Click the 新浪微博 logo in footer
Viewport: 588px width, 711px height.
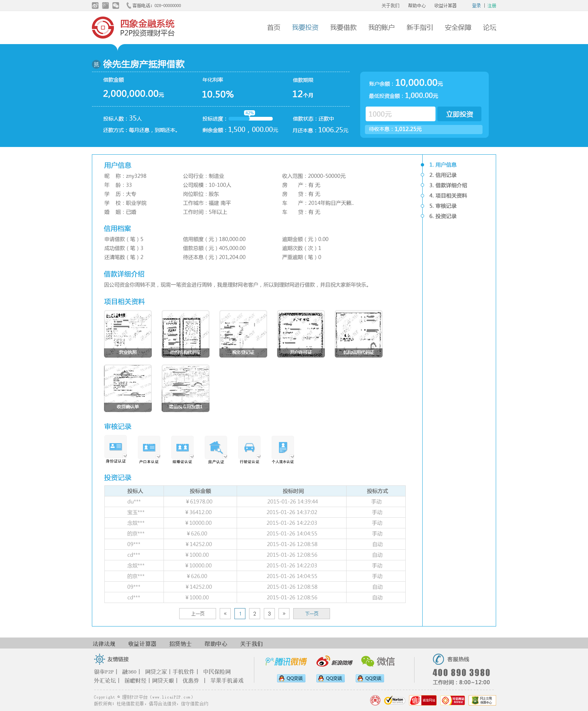coord(334,661)
